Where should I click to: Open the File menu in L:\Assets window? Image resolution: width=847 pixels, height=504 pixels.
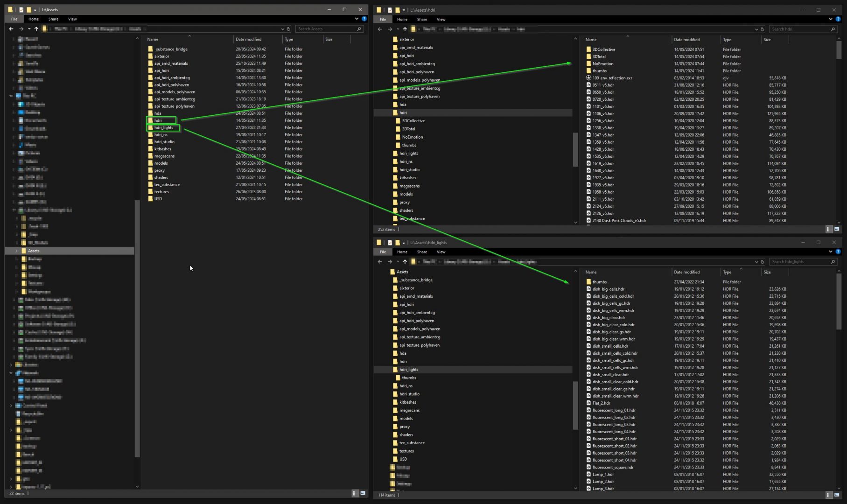click(x=14, y=19)
